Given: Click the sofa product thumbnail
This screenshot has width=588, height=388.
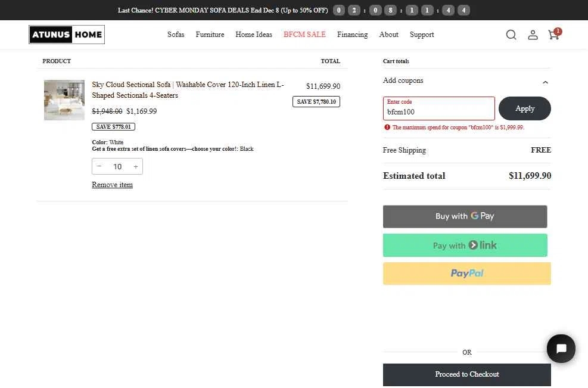Looking at the screenshot, I should (64, 100).
